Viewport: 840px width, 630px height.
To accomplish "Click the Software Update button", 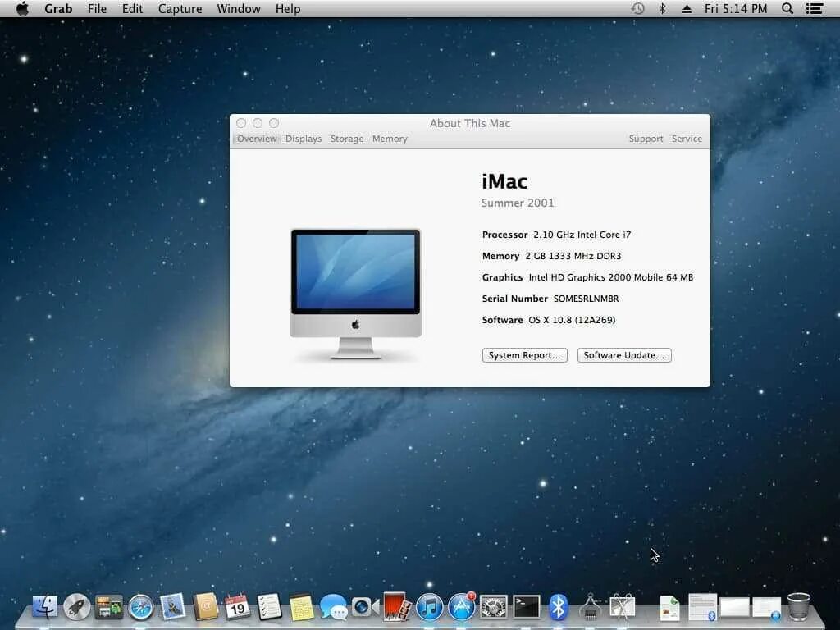I will tap(624, 355).
